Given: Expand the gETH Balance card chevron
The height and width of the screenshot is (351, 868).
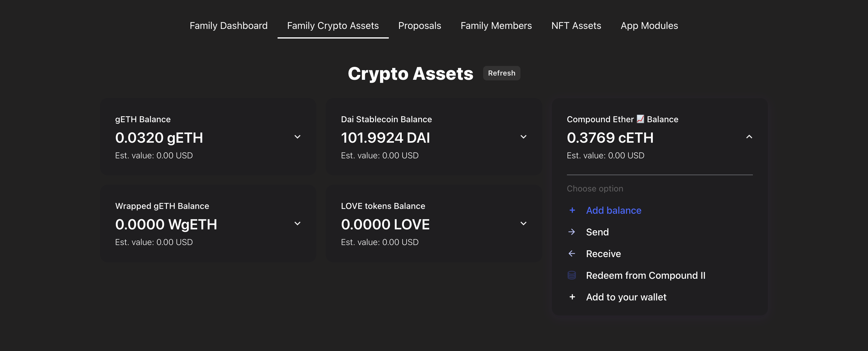Looking at the screenshot, I should (x=297, y=137).
